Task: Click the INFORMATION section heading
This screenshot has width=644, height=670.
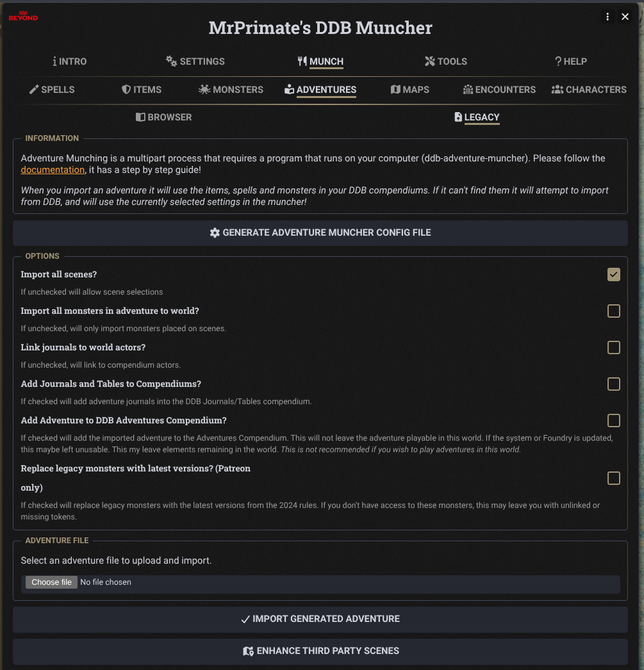Action: (52, 138)
